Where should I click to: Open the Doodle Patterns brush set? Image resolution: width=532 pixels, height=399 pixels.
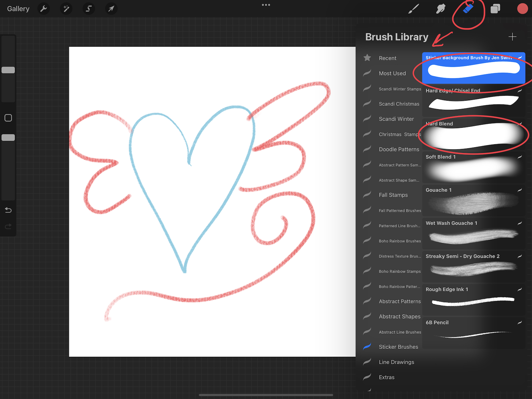[x=399, y=149]
